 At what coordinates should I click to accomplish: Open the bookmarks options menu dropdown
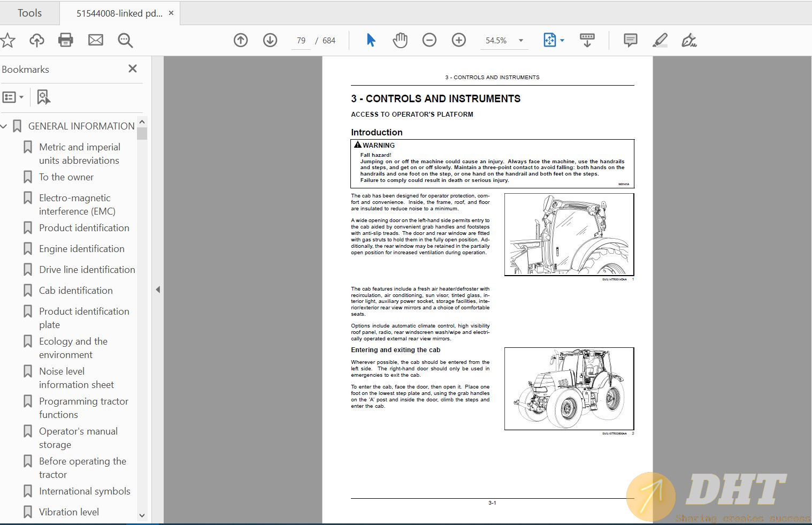pyautogui.click(x=13, y=97)
